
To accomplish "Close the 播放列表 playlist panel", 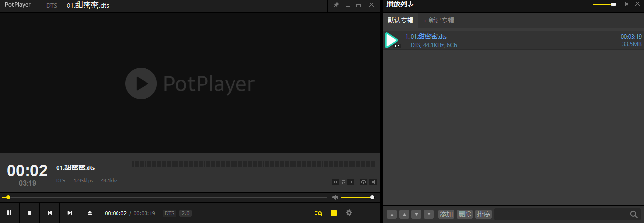I will [638, 4].
